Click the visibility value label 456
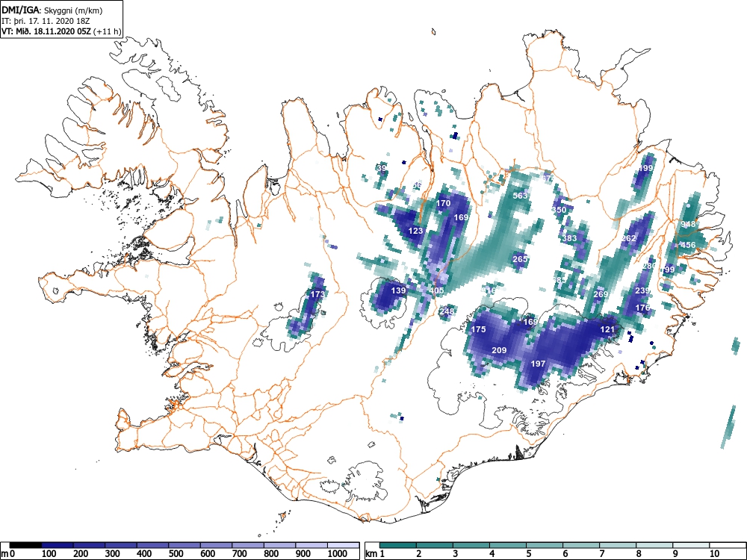The image size is (747, 560). point(688,245)
